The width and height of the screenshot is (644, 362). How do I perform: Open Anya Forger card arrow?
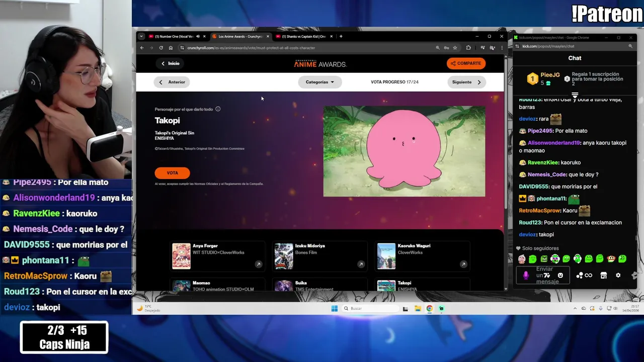click(x=258, y=264)
